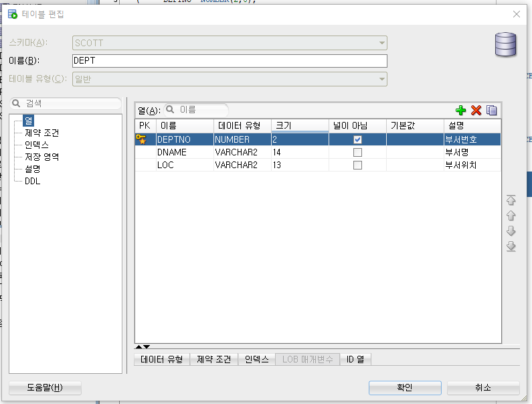532x404 pixels.
Task: Switch to the LOB 매개변수 tab
Action: coord(308,359)
